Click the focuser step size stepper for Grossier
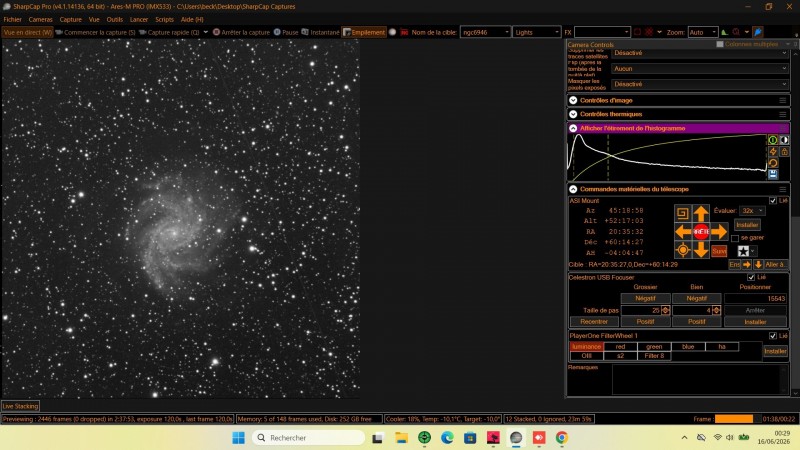Screen dimensions: 800x450 pos(665,310)
